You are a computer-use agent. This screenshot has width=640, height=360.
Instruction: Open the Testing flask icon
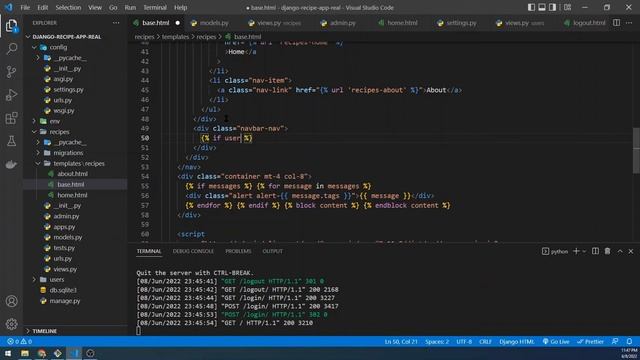pyautogui.click(x=11, y=141)
